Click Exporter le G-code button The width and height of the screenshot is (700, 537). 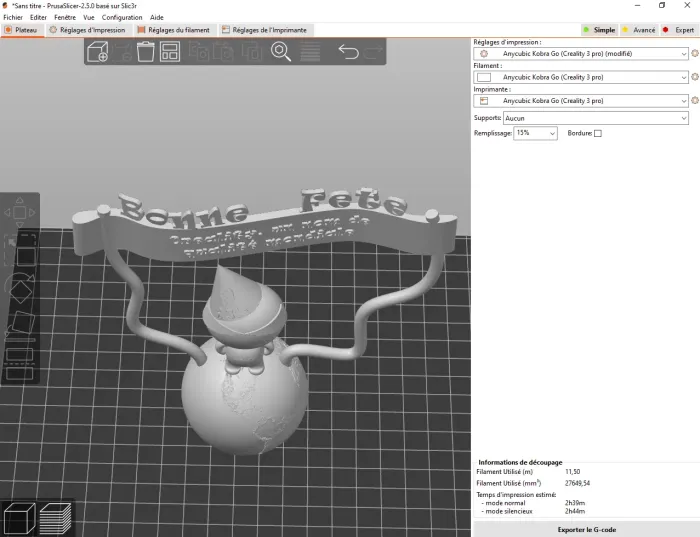tap(586, 529)
